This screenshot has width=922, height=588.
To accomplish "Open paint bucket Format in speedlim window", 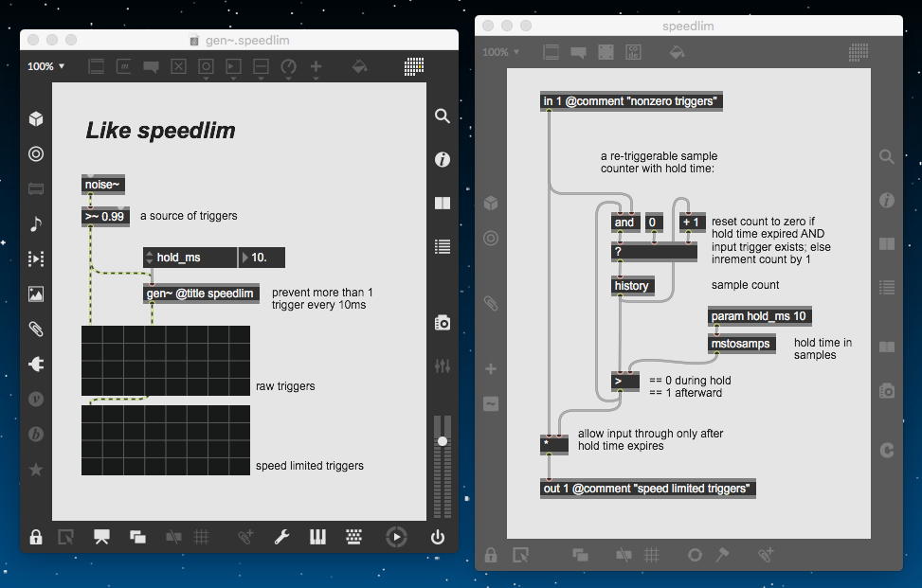I will tap(677, 52).
